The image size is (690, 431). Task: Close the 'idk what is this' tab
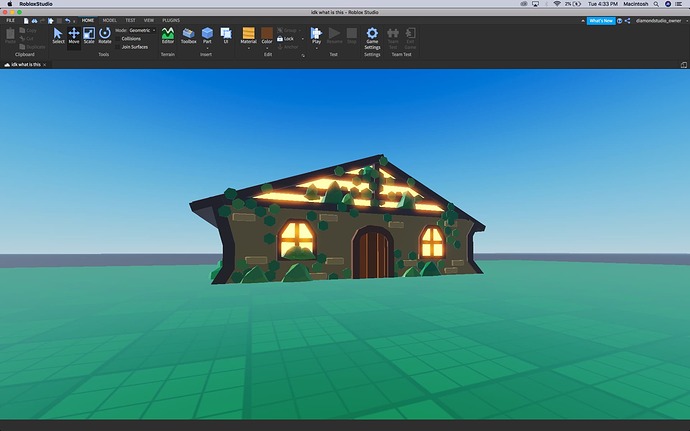pyautogui.click(x=44, y=65)
